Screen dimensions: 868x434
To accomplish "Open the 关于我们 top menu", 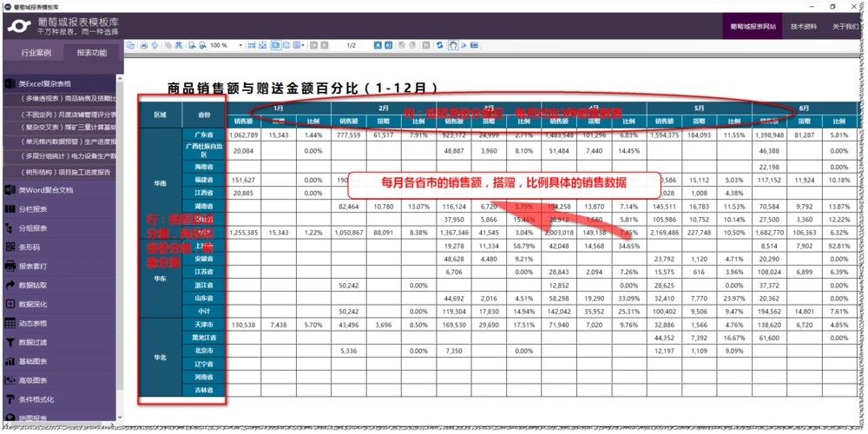I will click(x=846, y=26).
